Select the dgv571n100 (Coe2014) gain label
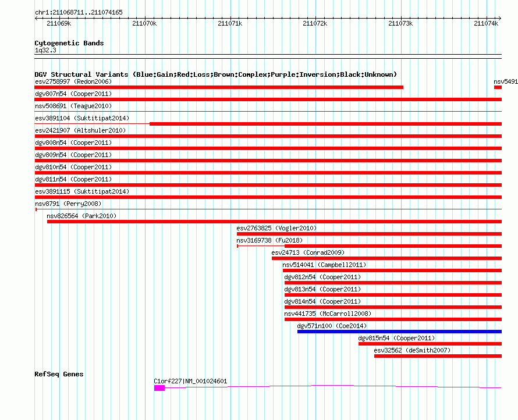This screenshot has width=518, height=420. [x=332, y=326]
